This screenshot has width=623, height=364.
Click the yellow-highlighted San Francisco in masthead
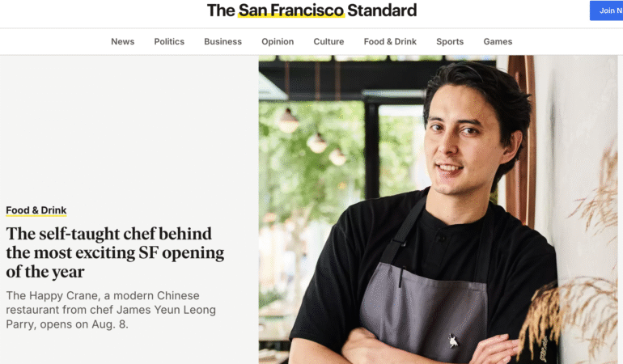pos(290,11)
